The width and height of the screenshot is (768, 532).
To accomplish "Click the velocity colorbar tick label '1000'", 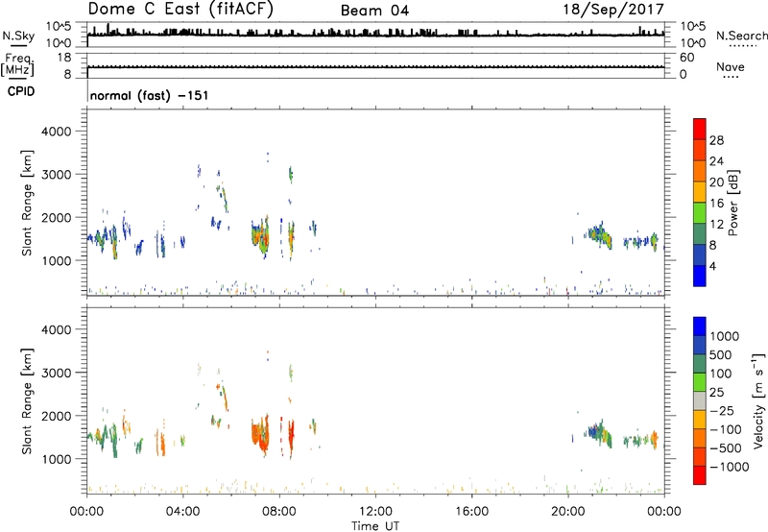I will point(725,336).
